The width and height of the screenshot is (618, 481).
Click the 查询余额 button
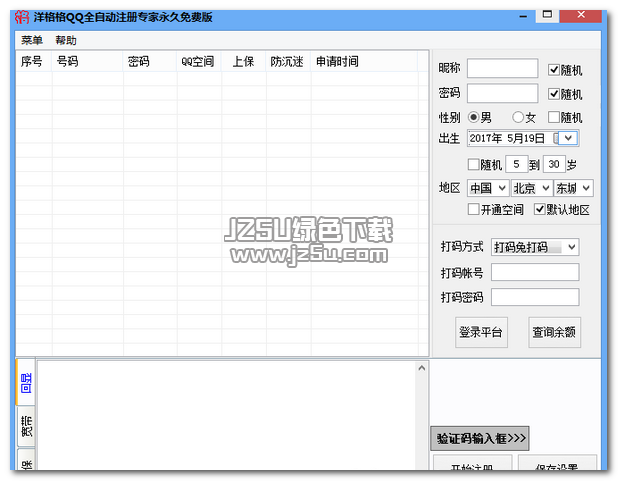[x=554, y=332]
